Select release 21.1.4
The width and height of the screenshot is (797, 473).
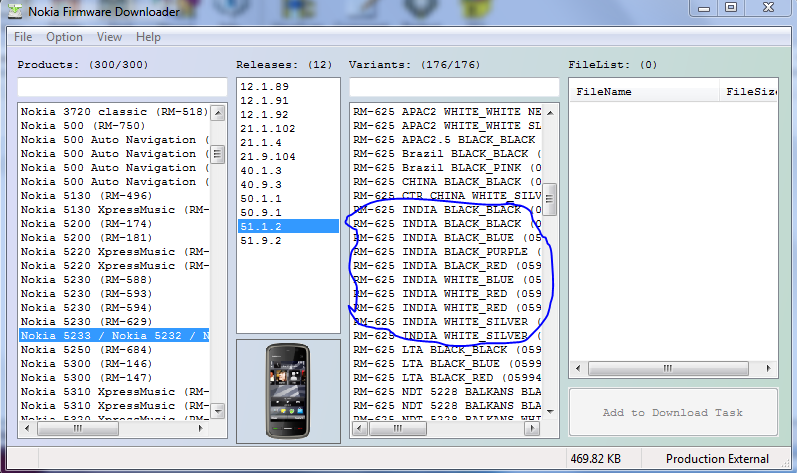coord(288,143)
